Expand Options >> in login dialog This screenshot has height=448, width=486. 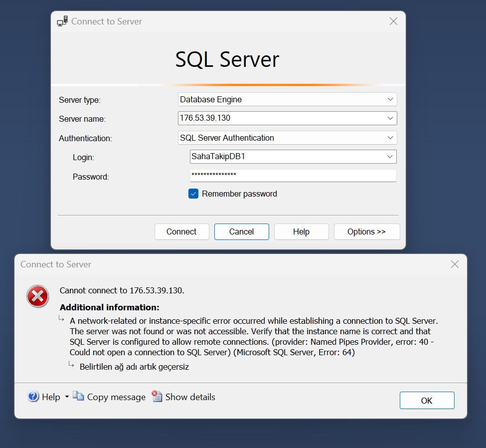pyautogui.click(x=367, y=232)
